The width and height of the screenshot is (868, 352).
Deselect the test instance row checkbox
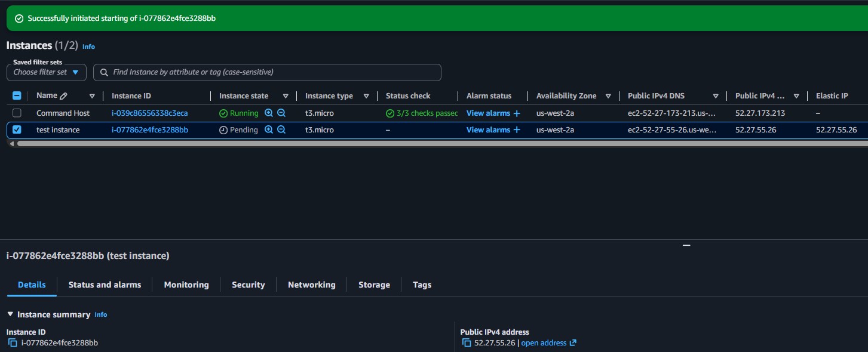[17, 129]
